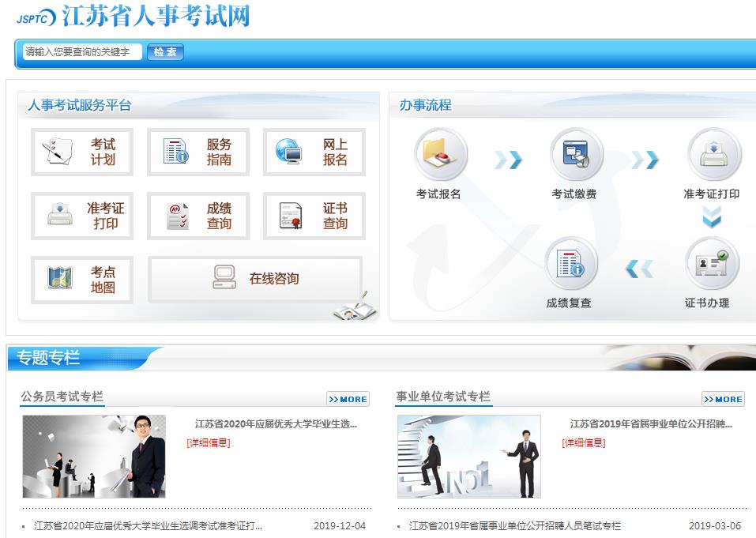Open the 考试计划 (exam plan) icon

tap(81, 152)
